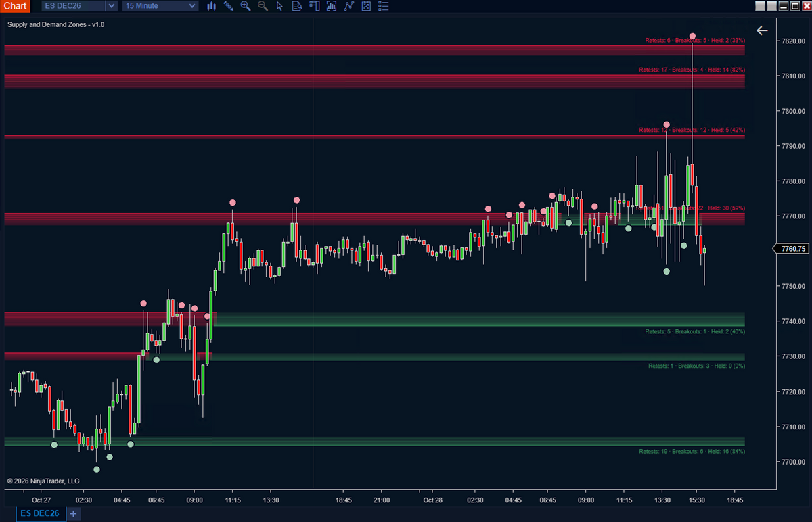The height and width of the screenshot is (522, 812).
Task: Click the orange Chart window label
Action: pyautogui.click(x=16, y=6)
